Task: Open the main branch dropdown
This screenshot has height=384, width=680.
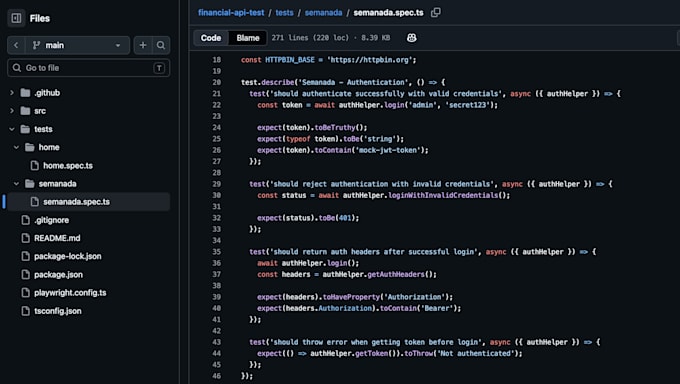Action: click(x=77, y=45)
